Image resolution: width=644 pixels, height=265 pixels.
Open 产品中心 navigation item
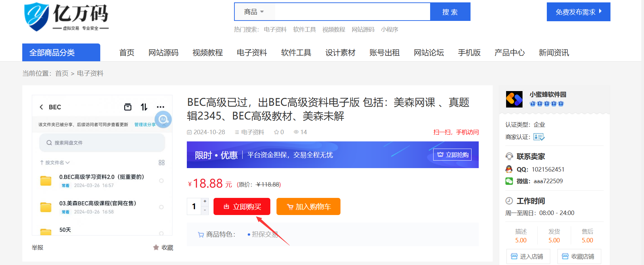[x=510, y=53]
